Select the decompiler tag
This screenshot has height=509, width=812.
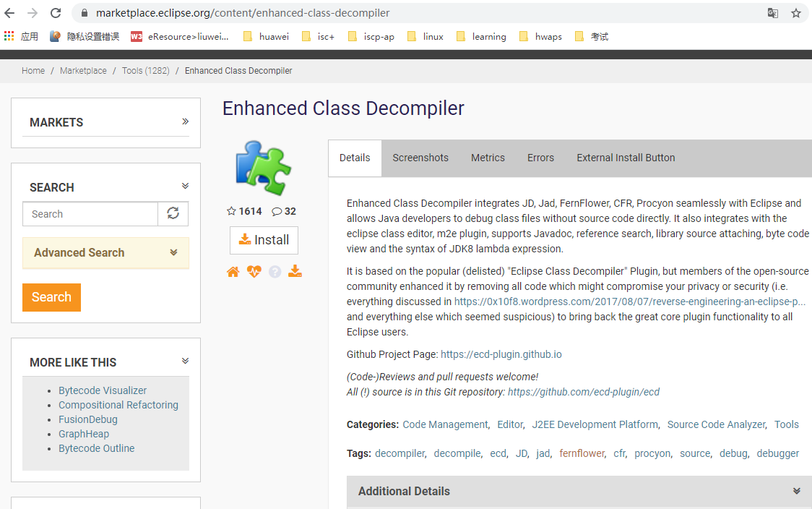pyautogui.click(x=399, y=453)
